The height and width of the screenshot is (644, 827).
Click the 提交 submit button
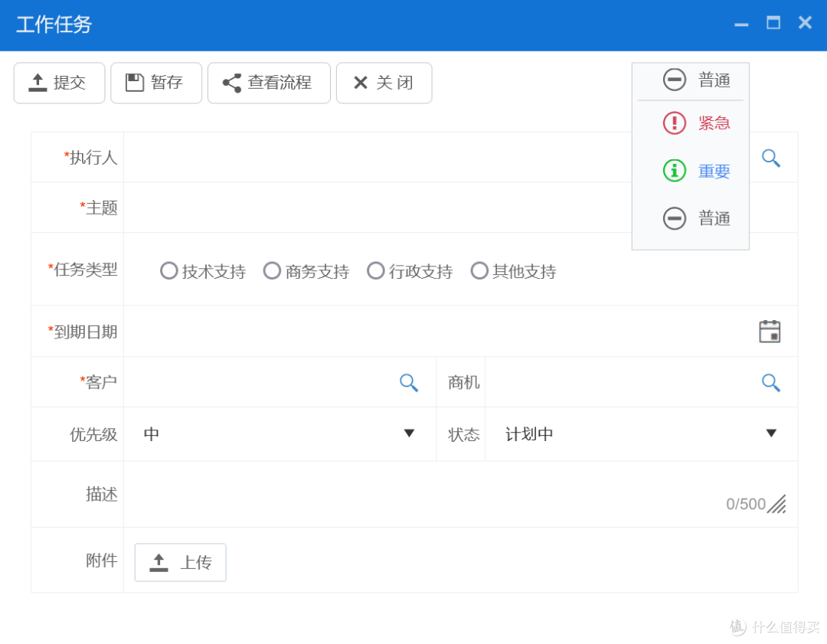(59, 83)
